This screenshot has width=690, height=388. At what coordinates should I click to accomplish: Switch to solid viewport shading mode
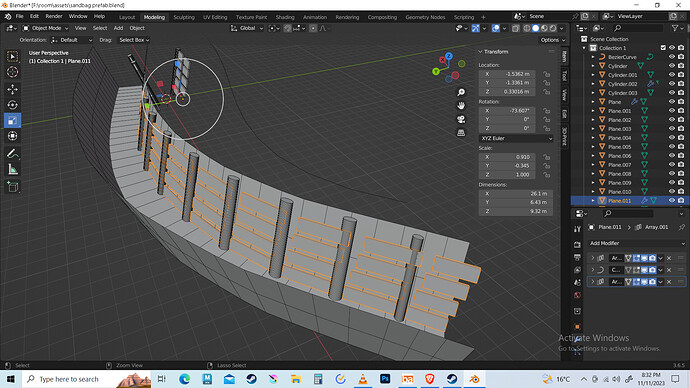point(536,28)
